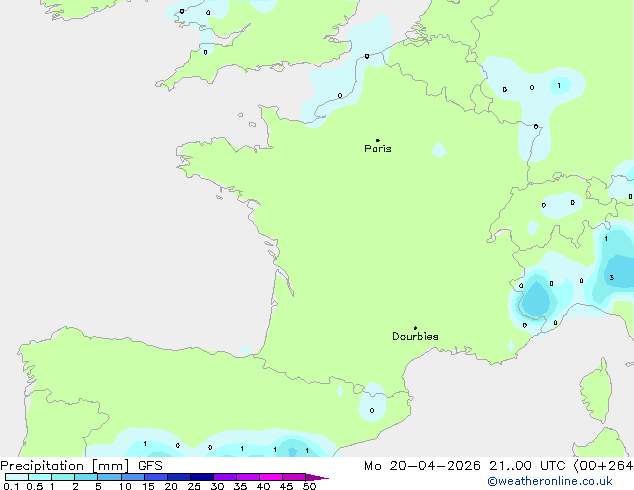
Task: Click the '1' value in the Germany rain patch
Action: [x=559, y=85]
